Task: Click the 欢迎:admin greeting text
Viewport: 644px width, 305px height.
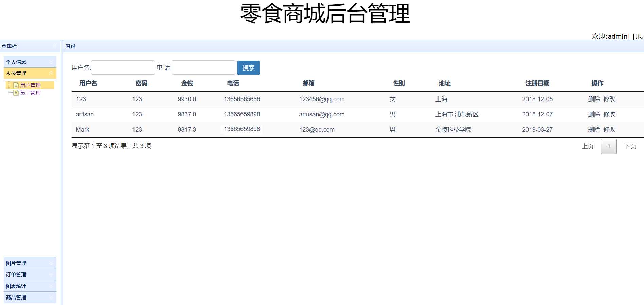Action: coord(610,36)
